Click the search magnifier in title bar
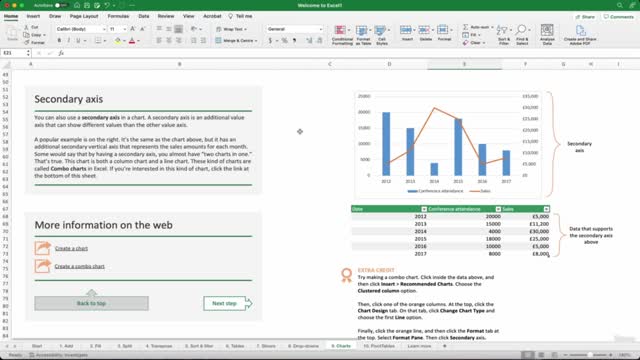Screen dimensions: 640x360 [620, 5]
